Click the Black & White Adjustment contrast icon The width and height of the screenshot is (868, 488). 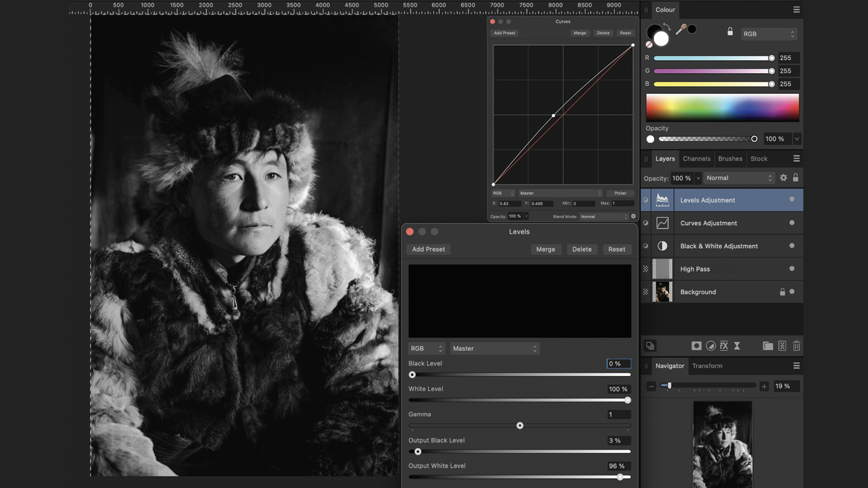point(662,246)
